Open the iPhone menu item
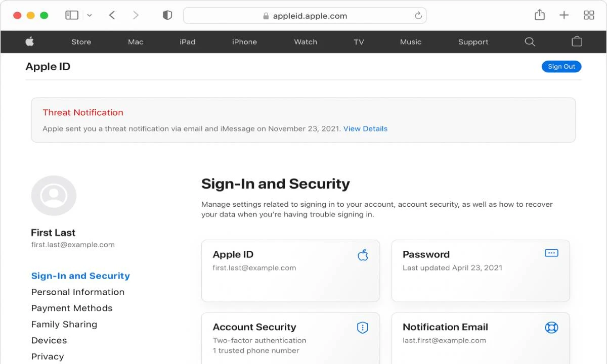 click(244, 42)
